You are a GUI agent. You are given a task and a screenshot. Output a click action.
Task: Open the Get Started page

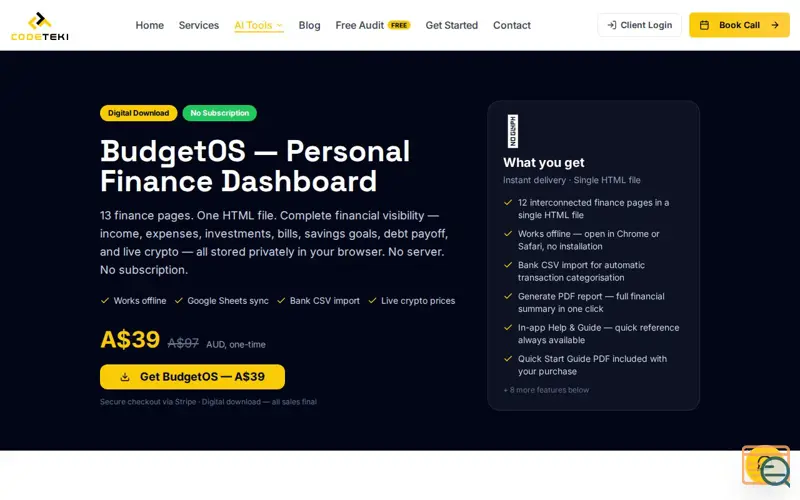452,25
